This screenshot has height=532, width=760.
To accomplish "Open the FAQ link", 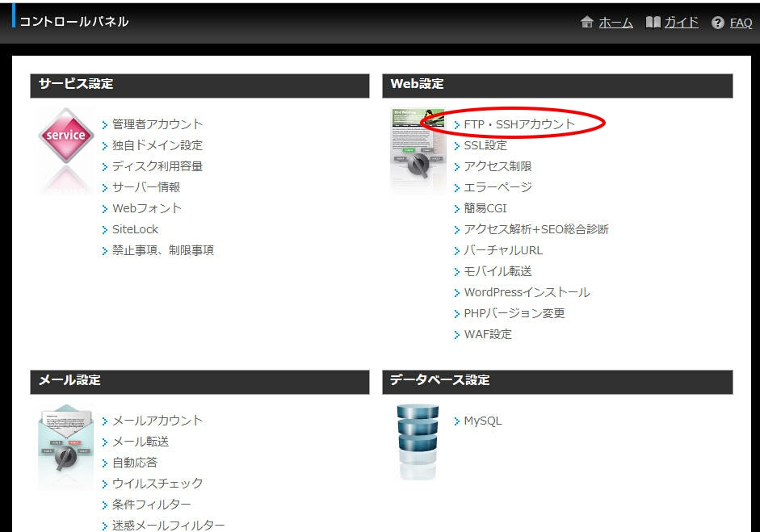I will (x=741, y=23).
